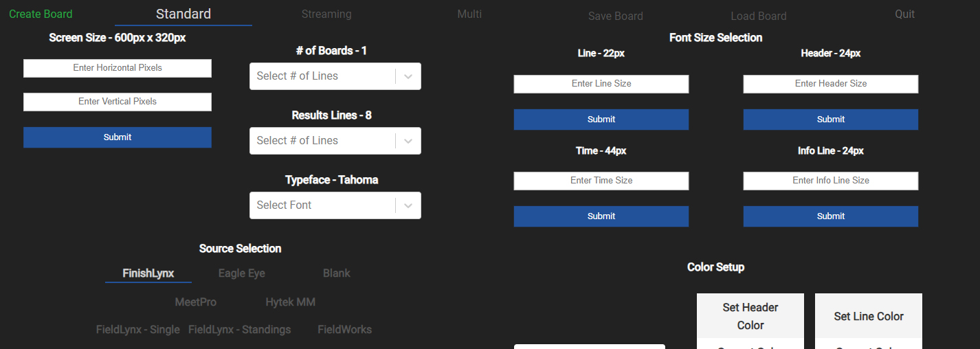This screenshot has width=980, height=349.
Task: Switch to the Standard tab
Action: pos(183,14)
